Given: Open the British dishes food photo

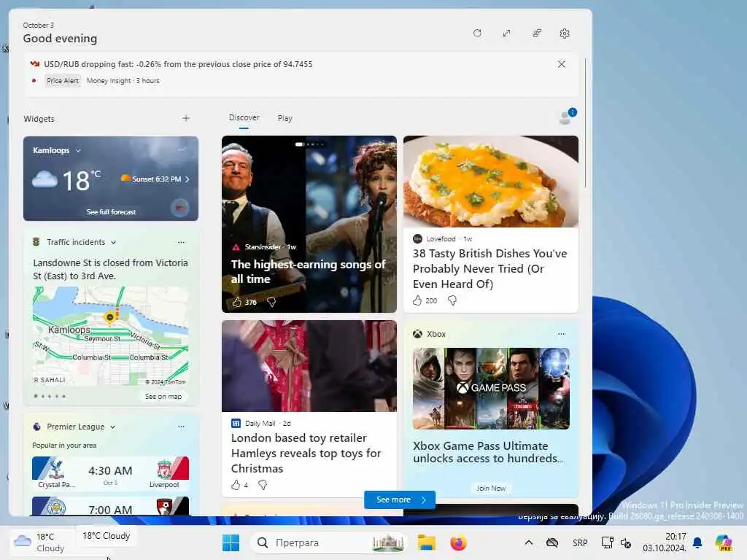Looking at the screenshot, I should pyautogui.click(x=491, y=182).
